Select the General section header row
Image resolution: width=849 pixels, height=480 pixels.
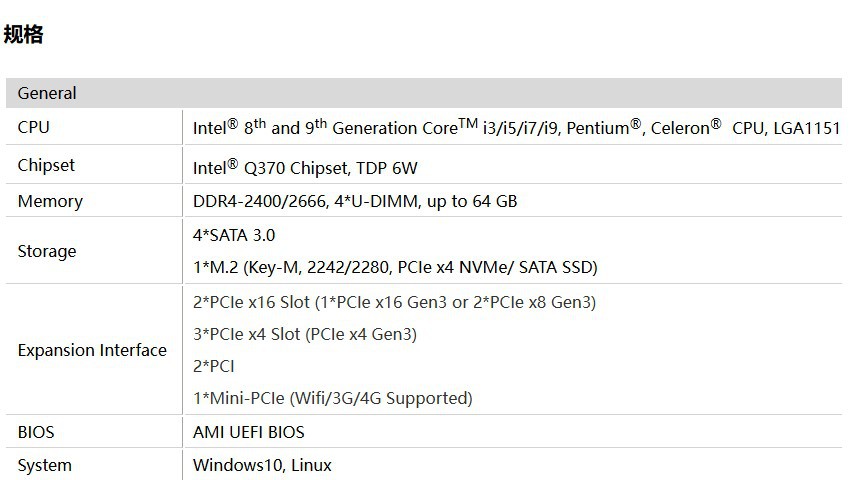pos(47,93)
